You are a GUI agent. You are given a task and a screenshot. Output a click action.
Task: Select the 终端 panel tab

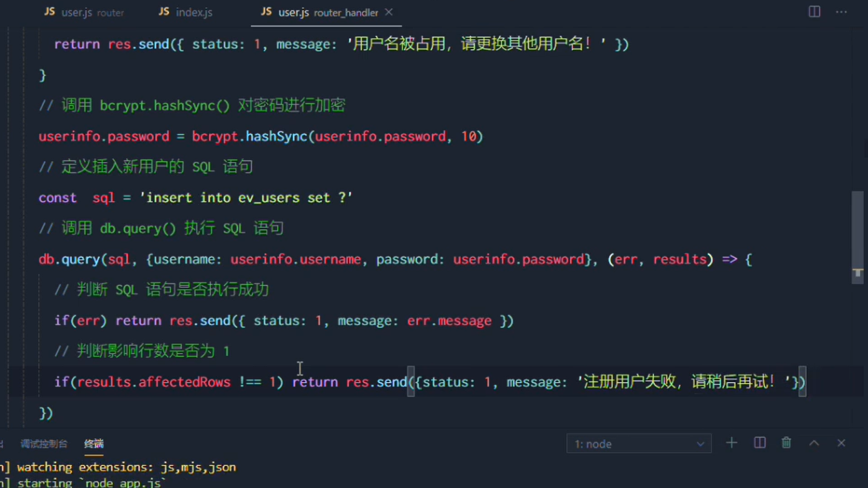point(94,444)
